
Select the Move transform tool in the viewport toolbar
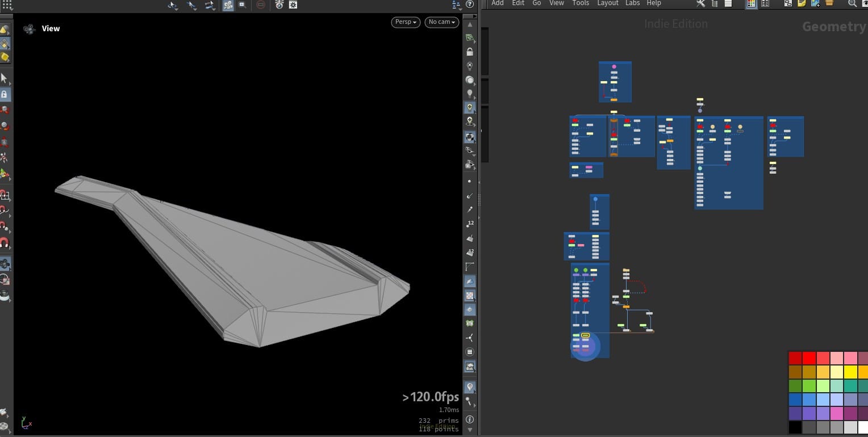[x=209, y=5]
